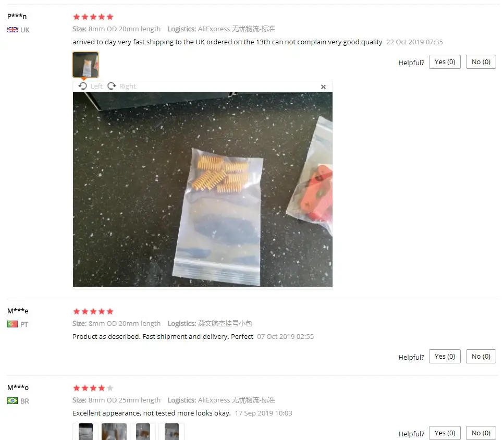Vote No on P***n's UK review

click(481, 62)
